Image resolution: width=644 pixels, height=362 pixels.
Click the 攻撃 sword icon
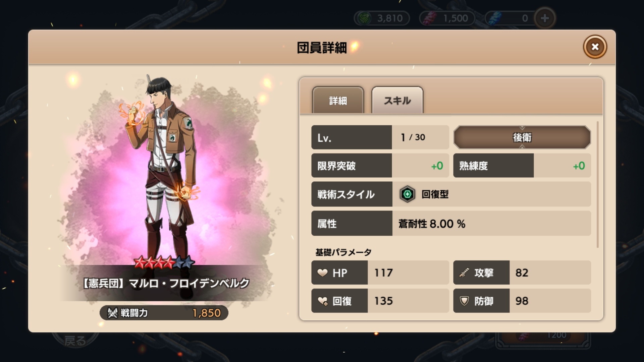[464, 273]
